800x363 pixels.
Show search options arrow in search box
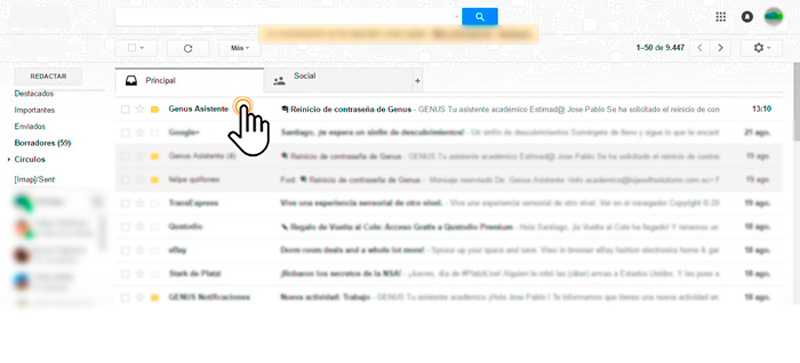tap(456, 17)
